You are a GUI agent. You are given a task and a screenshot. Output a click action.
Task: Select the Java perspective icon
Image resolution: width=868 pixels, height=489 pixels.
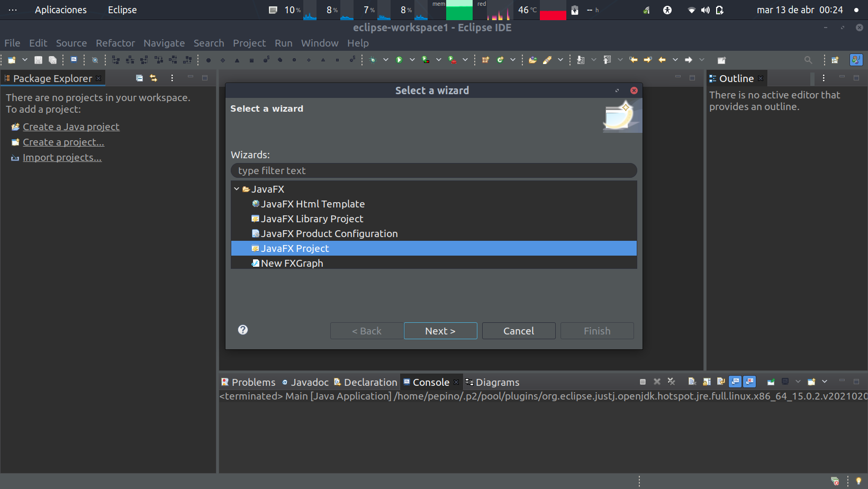pos(856,60)
